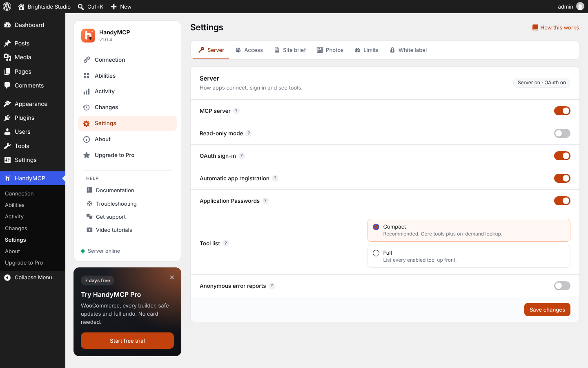Open Upgrade to Pro in WordPress submenu

click(x=24, y=263)
